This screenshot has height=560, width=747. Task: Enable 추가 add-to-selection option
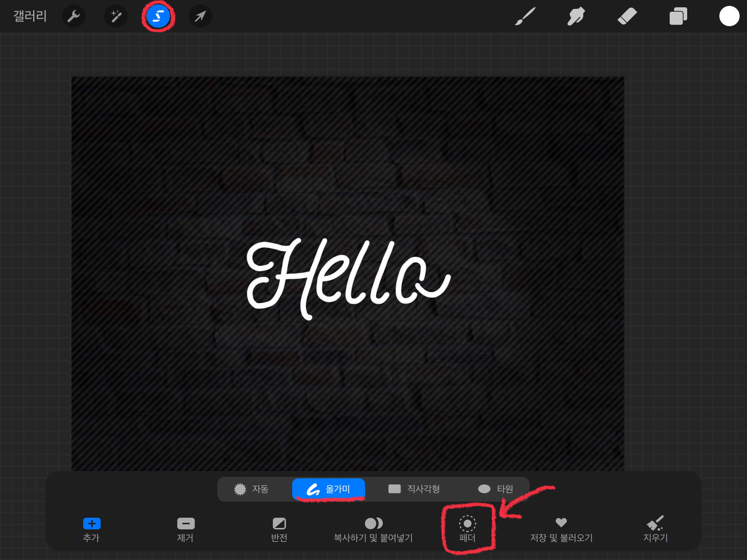click(x=92, y=529)
